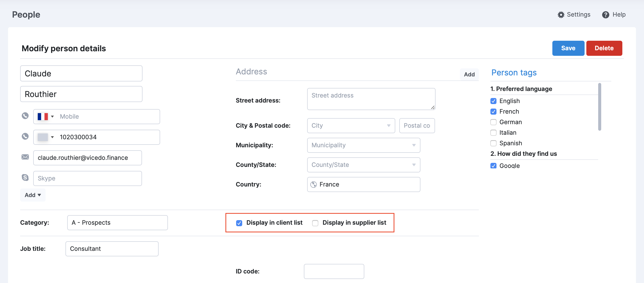Click the Modify person details heading
Viewport: 644px width, 283px height.
(x=64, y=49)
